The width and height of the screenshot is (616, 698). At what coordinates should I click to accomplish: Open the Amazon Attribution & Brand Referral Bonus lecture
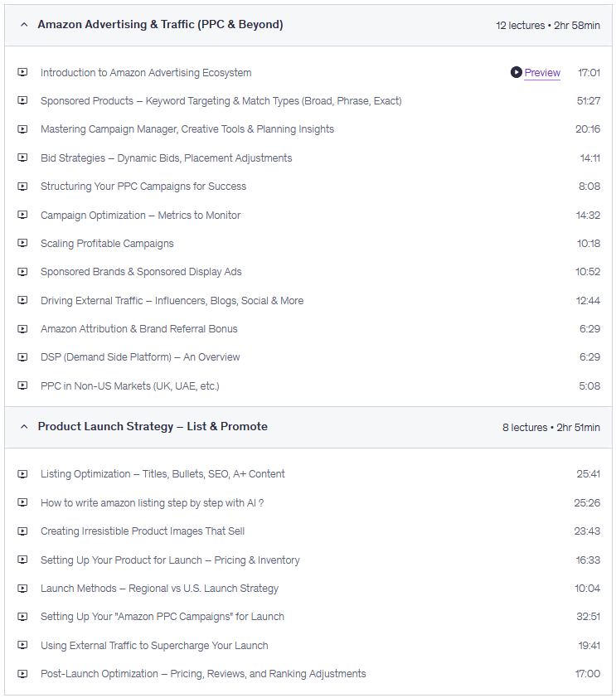click(138, 329)
